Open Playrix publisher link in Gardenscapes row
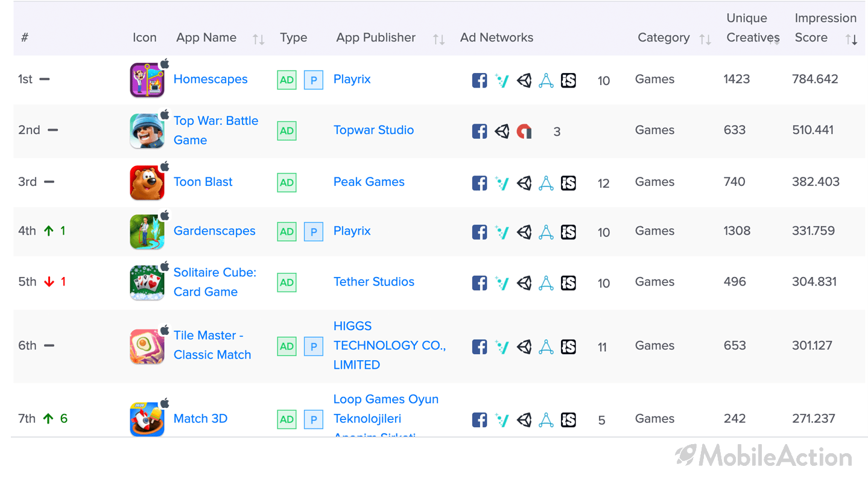 click(x=352, y=231)
